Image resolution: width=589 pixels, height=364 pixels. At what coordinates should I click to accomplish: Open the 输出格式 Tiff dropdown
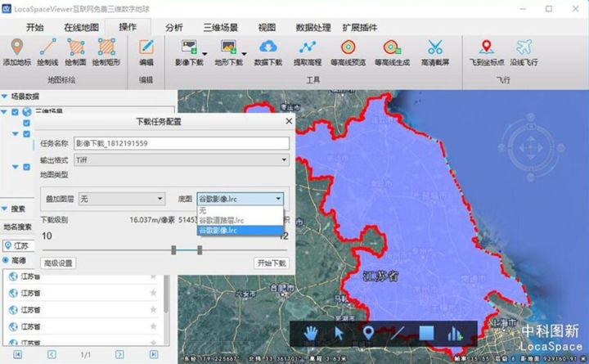181,160
